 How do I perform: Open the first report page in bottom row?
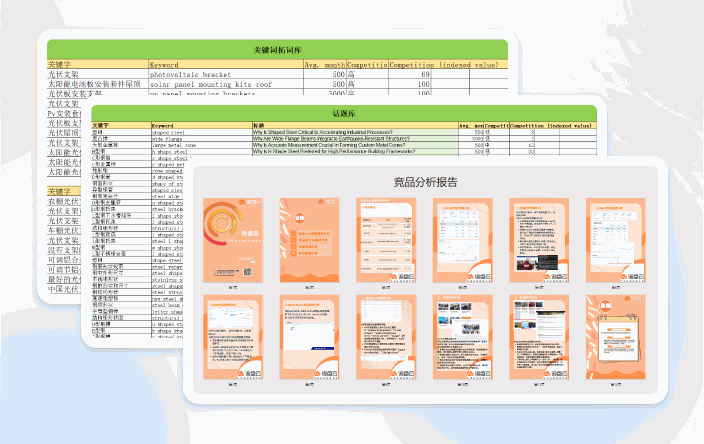click(233, 337)
